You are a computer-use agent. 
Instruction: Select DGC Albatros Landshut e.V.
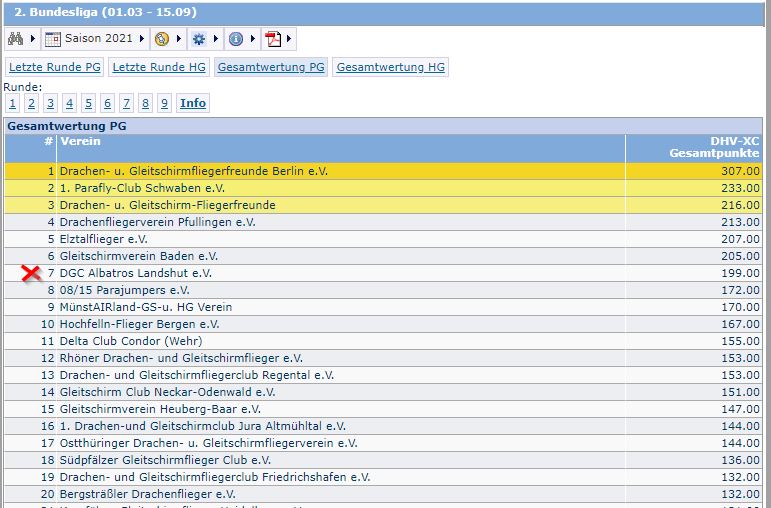click(x=136, y=273)
